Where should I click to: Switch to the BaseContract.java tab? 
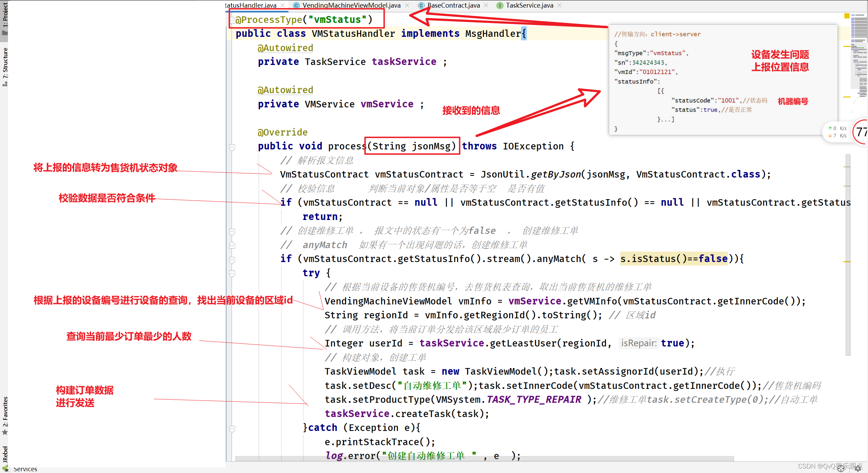pos(453,5)
